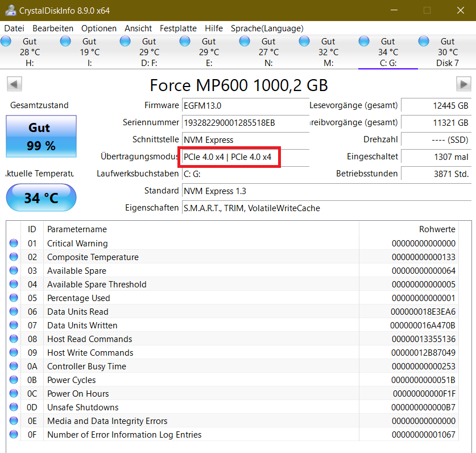The image size is (476, 453).
Task: Click the Eingeschaltet 1307 mal value
Action: point(436,157)
